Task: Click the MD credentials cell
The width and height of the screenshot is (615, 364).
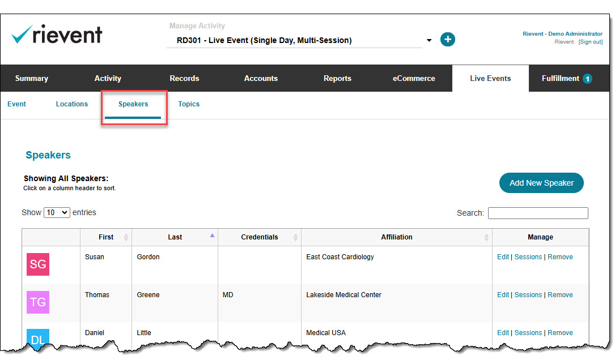Action: point(228,295)
